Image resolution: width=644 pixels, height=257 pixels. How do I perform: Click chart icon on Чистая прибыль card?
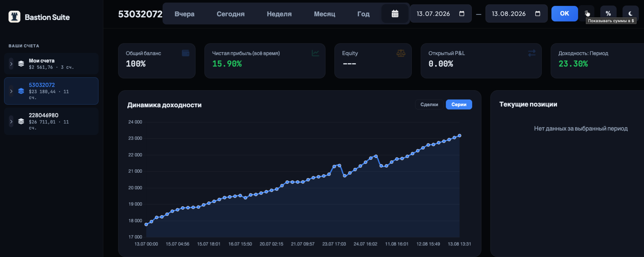(316, 53)
